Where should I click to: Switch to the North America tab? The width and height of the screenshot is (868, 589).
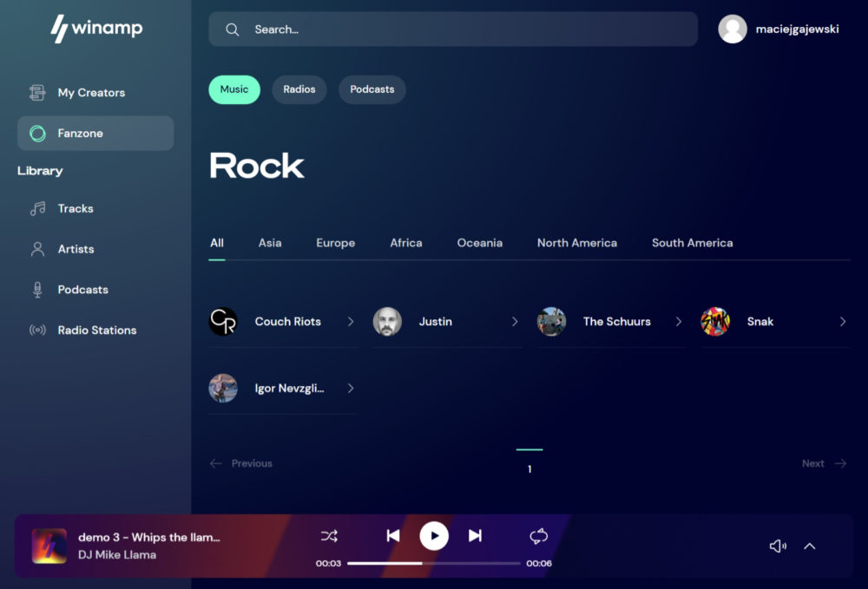click(577, 243)
